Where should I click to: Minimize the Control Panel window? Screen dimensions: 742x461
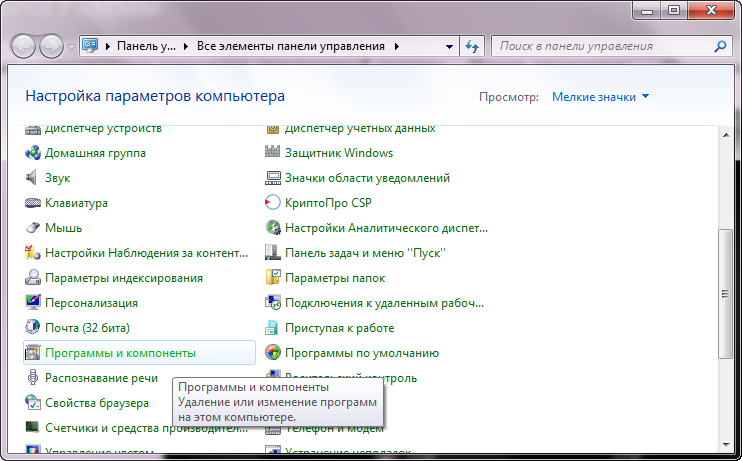click(x=647, y=10)
